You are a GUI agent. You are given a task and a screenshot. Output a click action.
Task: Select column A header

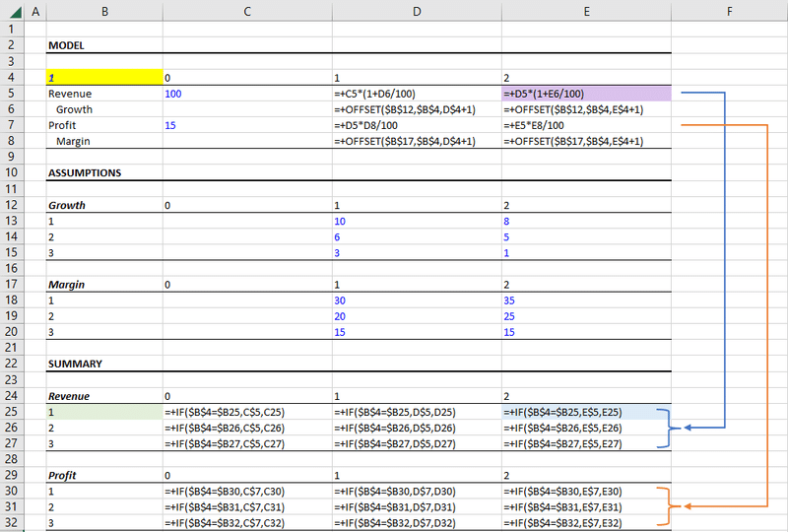click(x=35, y=11)
